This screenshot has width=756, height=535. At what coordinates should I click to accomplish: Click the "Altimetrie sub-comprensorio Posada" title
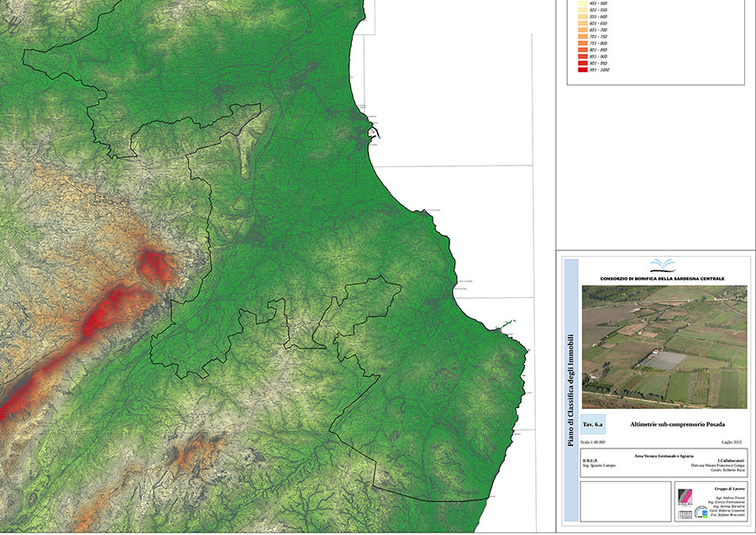[677, 425]
